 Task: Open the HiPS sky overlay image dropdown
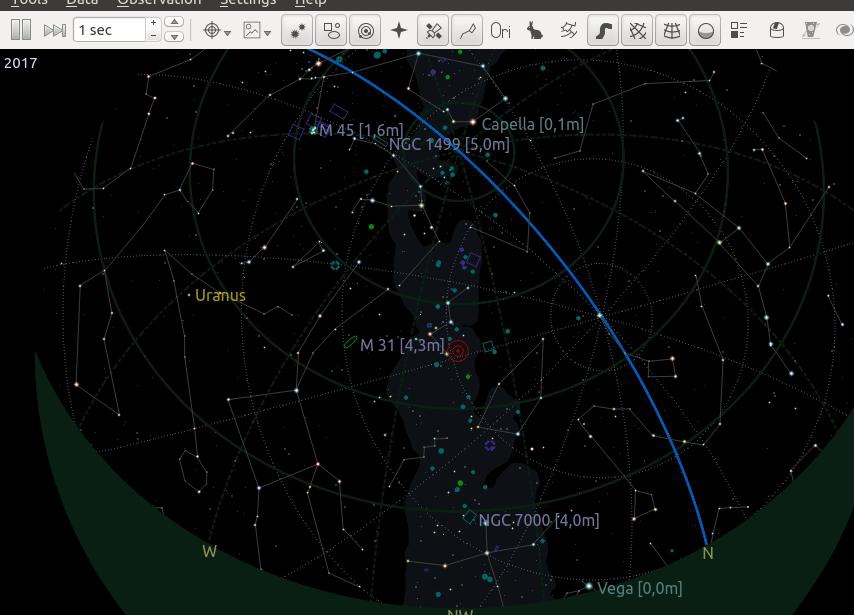257,31
